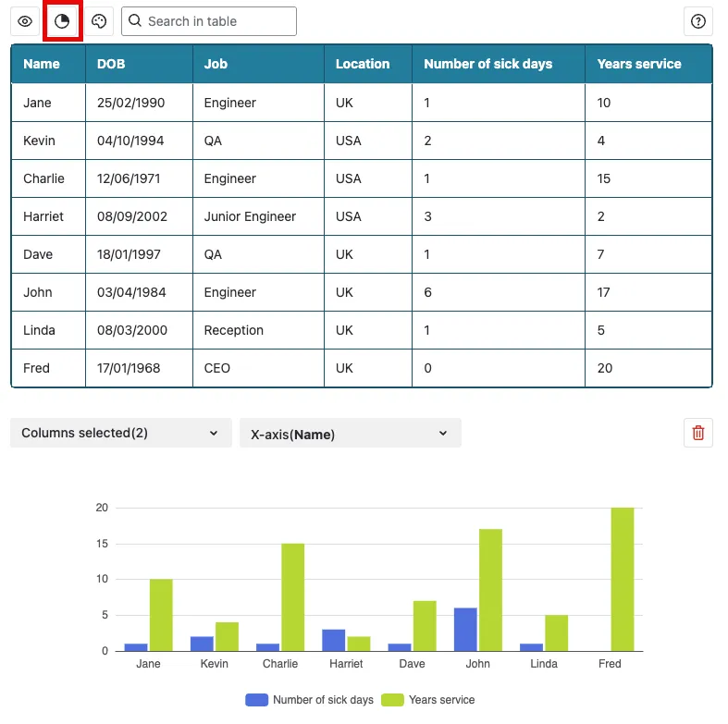
Task: Click Harriet label on chart x-axis
Action: [x=346, y=664]
